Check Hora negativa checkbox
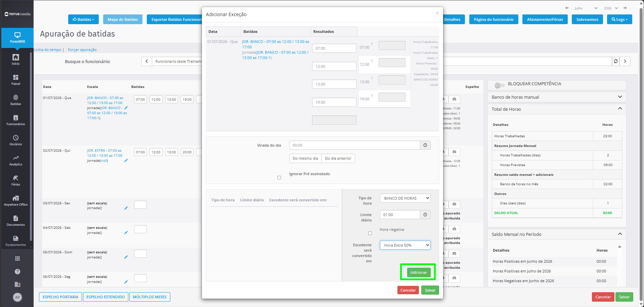644x307 pixels. (x=370, y=233)
